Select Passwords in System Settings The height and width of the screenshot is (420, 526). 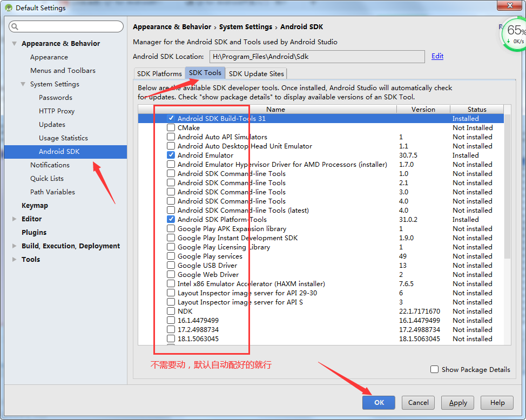coord(55,98)
